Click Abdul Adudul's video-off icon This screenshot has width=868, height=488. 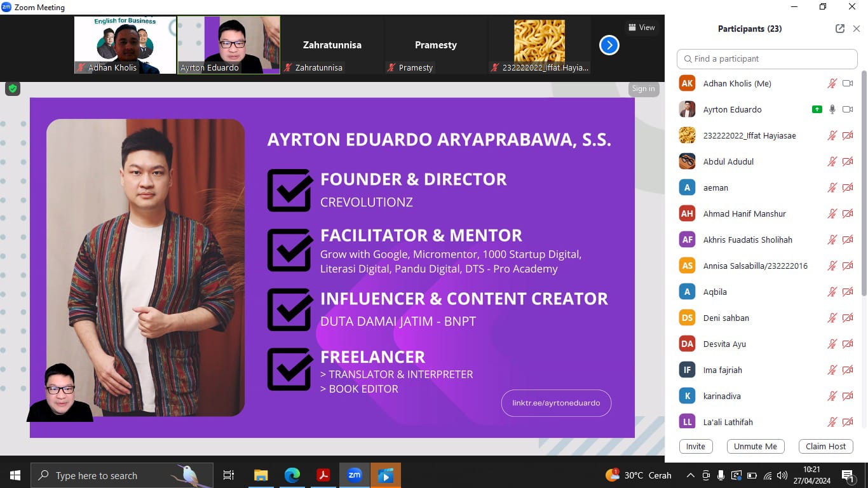[x=847, y=161]
